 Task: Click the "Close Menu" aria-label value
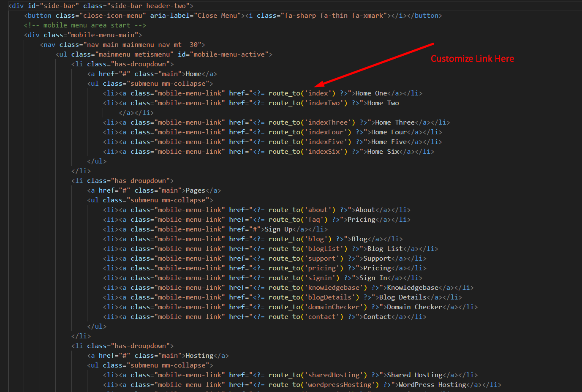tap(217, 16)
